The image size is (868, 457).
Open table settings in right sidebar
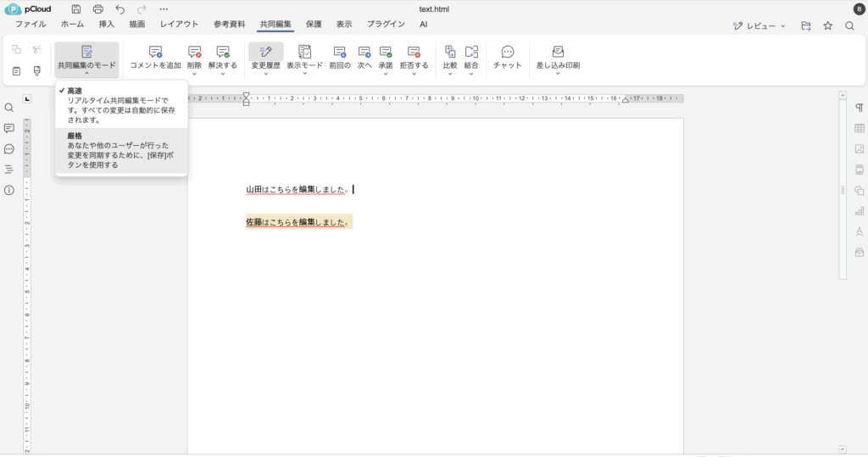[x=860, y=129]
